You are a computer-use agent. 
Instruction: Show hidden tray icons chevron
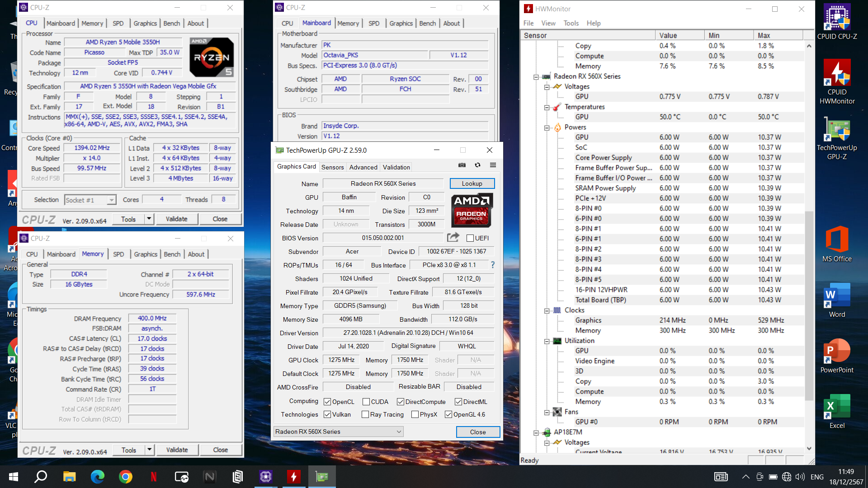click(x=746, y=477)
